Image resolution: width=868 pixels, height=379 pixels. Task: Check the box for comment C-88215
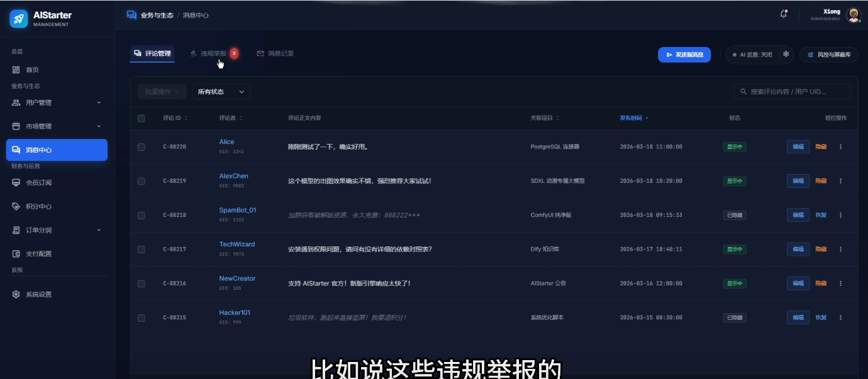point(141,317)
